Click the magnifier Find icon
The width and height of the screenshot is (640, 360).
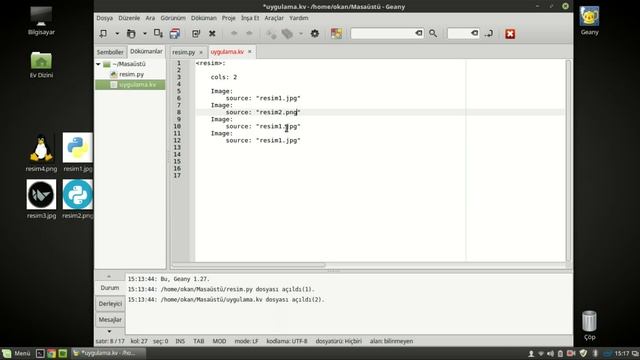pos(433,34)
